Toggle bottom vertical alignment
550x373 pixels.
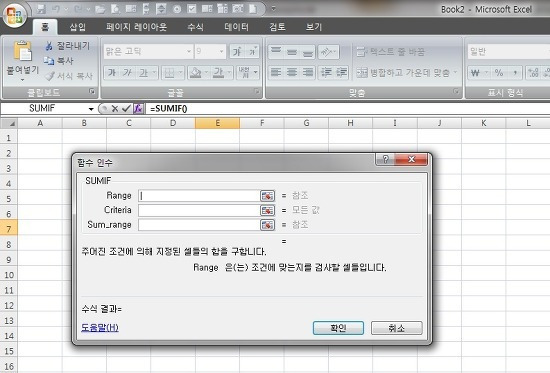point(307,52)
